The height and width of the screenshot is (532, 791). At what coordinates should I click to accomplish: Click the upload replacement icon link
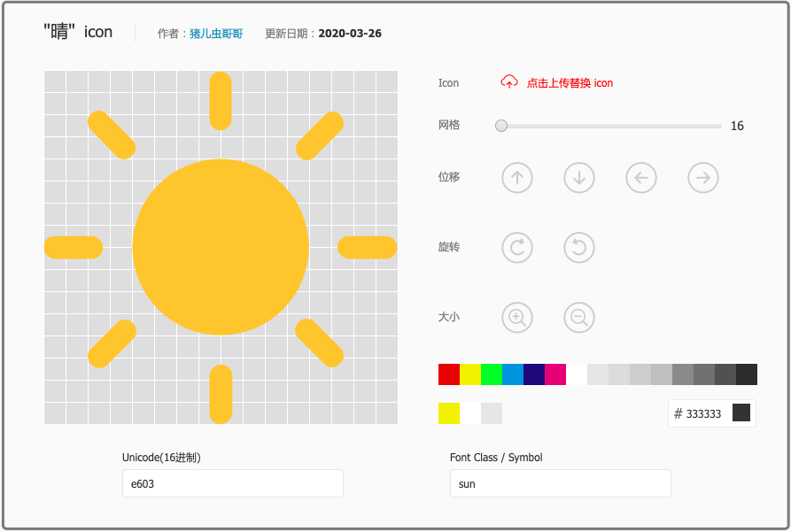[570, 83]
